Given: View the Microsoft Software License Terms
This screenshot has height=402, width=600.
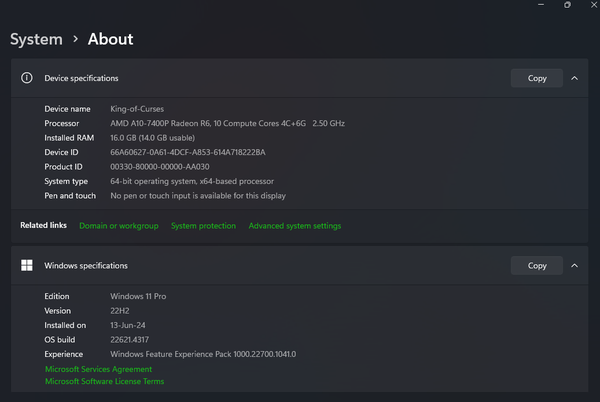Looking at the screenshot, I should 105,381.
